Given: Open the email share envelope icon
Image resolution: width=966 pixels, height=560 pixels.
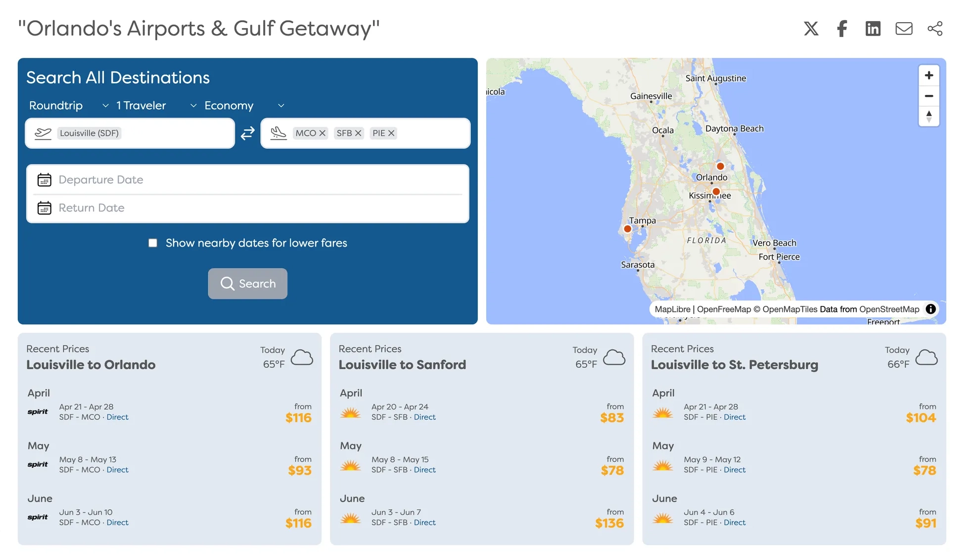Looking at the screenshot, I should (904, 29).
